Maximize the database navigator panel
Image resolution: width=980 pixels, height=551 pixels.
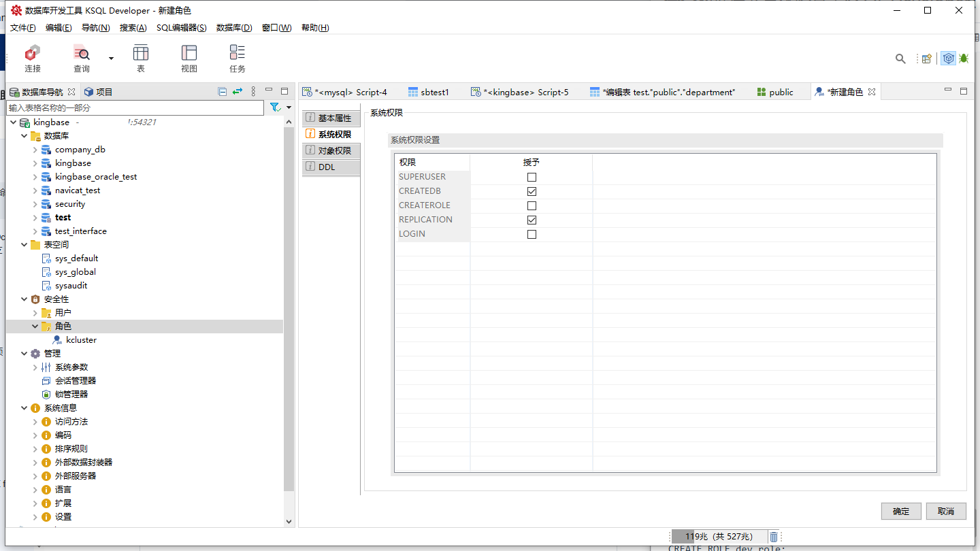tap(284, 91)
